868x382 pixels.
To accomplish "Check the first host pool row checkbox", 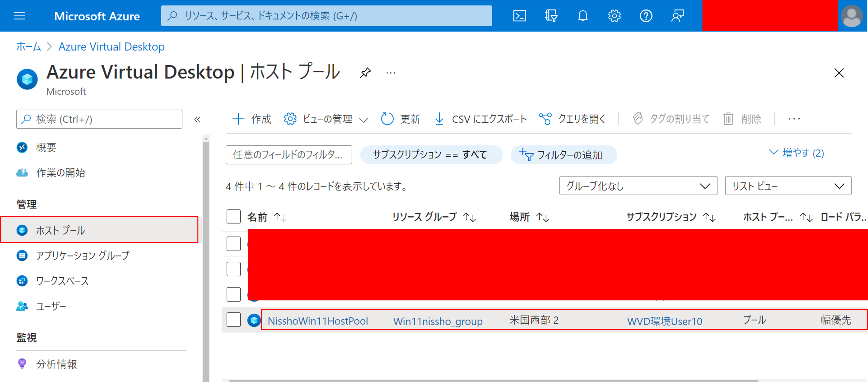I will [234, 244].
